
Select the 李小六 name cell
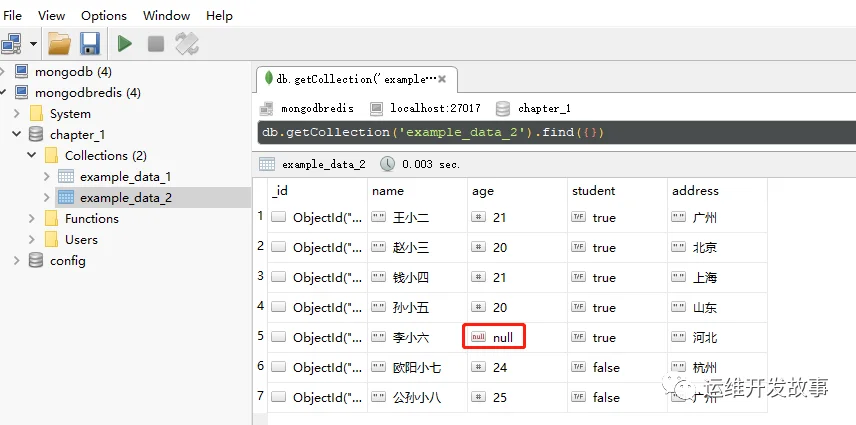418,338
